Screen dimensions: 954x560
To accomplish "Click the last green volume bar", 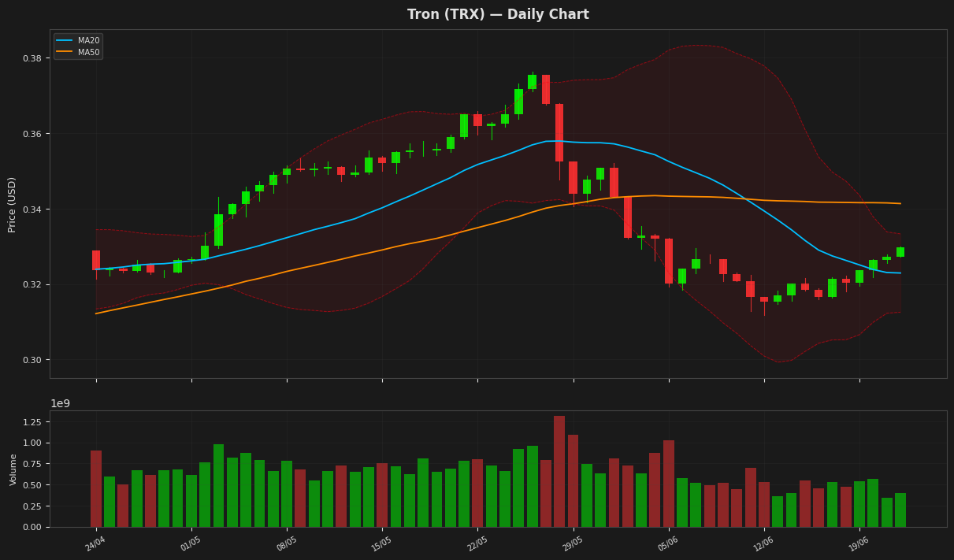I will [900, 510].
